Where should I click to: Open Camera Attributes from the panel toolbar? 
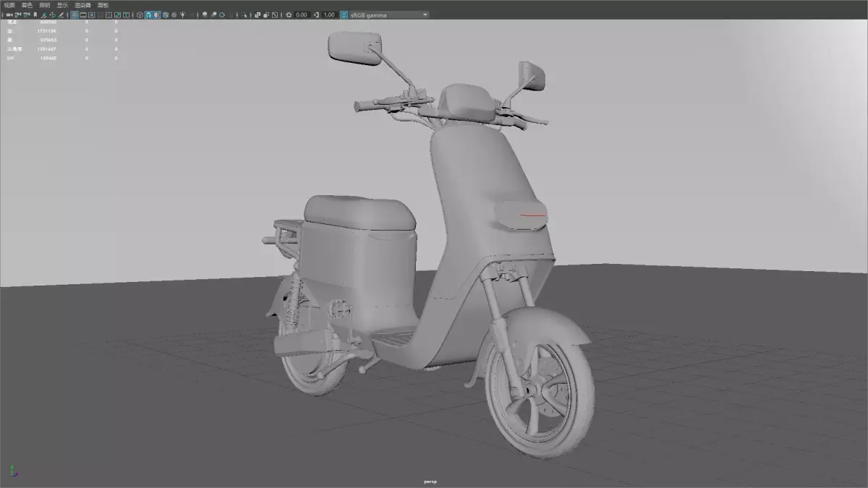point(26,14)
